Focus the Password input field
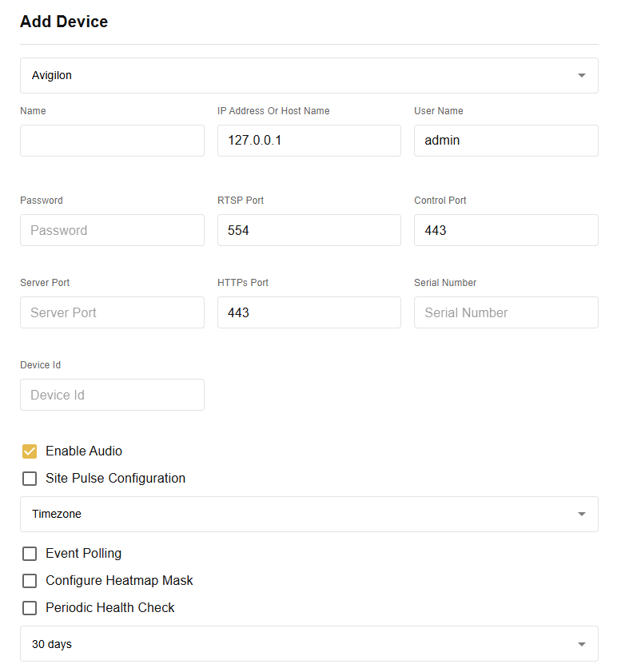The height and width of the screenshot is (672, 625). pyautogui.click(x=112, y=230)
